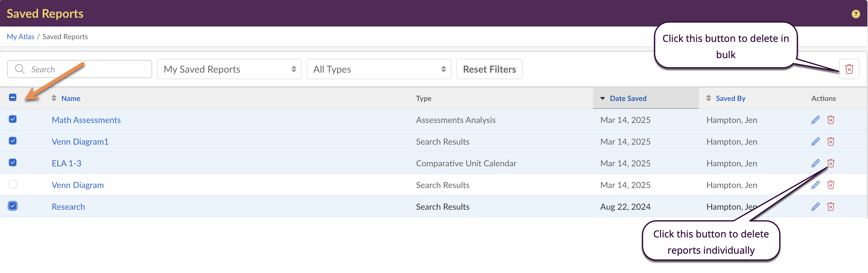Toggle the select-all header checkbox
Screen dimensions: 868x273
[x=13, y=98]
